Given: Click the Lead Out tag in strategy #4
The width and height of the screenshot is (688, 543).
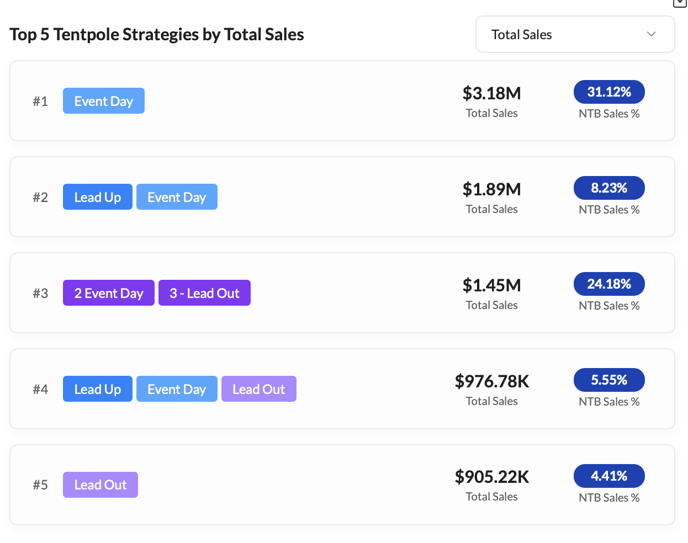Looking at the screenshot, I should pyautogui.click(x=259, y=389).
